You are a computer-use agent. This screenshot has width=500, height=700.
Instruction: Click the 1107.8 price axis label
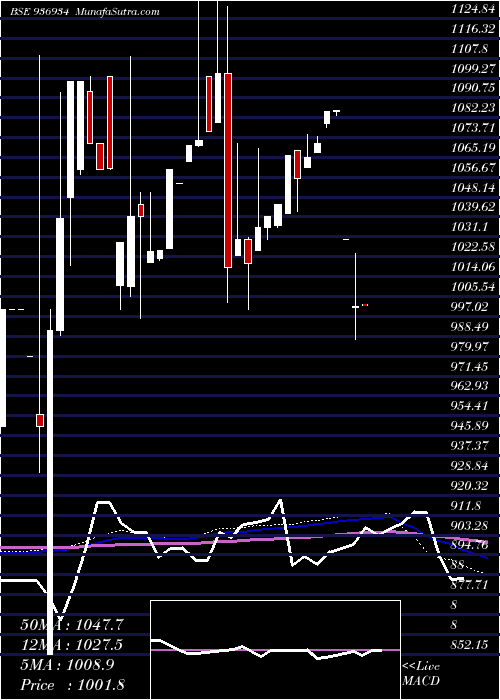(x=469, y=49)
